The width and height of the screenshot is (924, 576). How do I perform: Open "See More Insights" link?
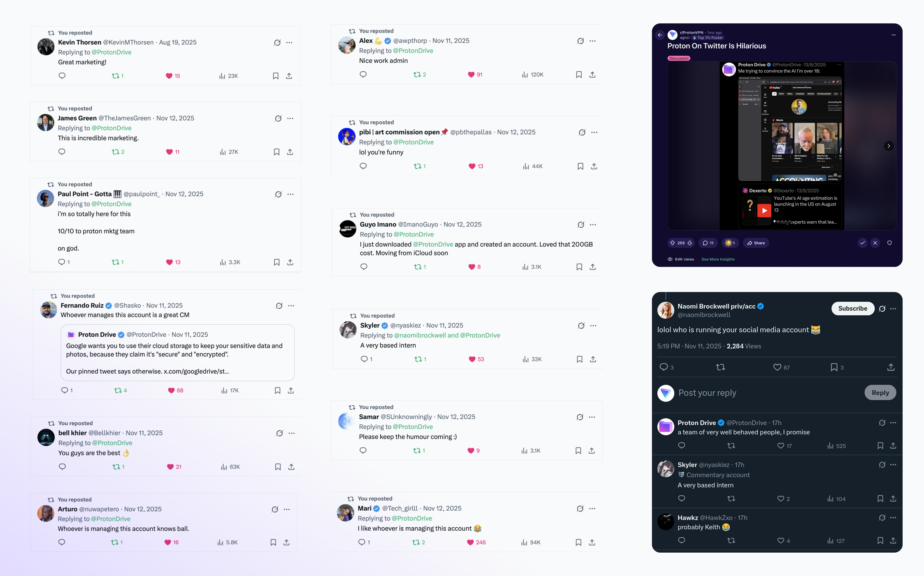click(718, 259)
